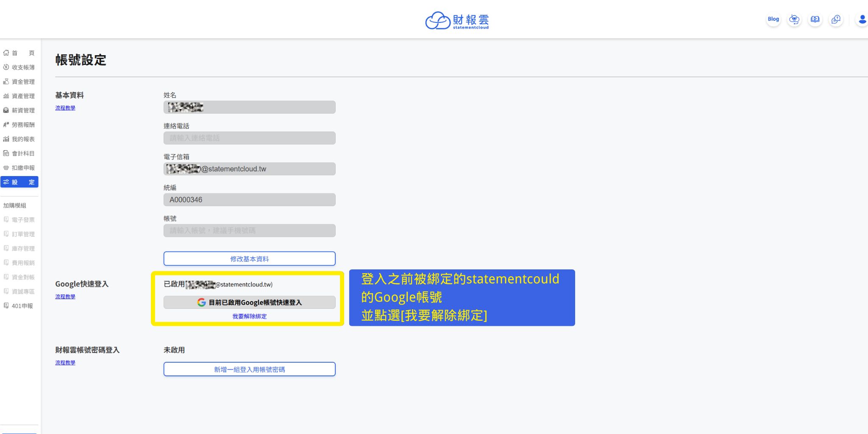Screen dimensions: 868x434
Task: Open 流程教學 link under Google快速登入
Action: coord(65,297)
